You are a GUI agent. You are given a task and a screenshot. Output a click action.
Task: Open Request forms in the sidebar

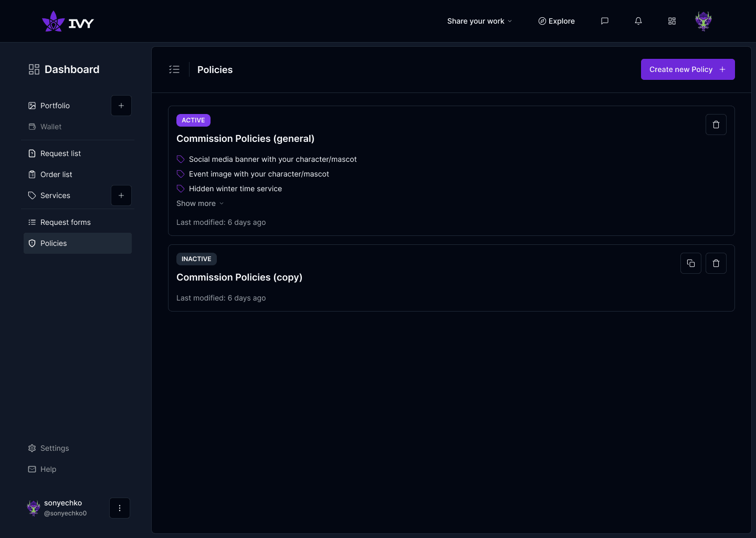78,222
